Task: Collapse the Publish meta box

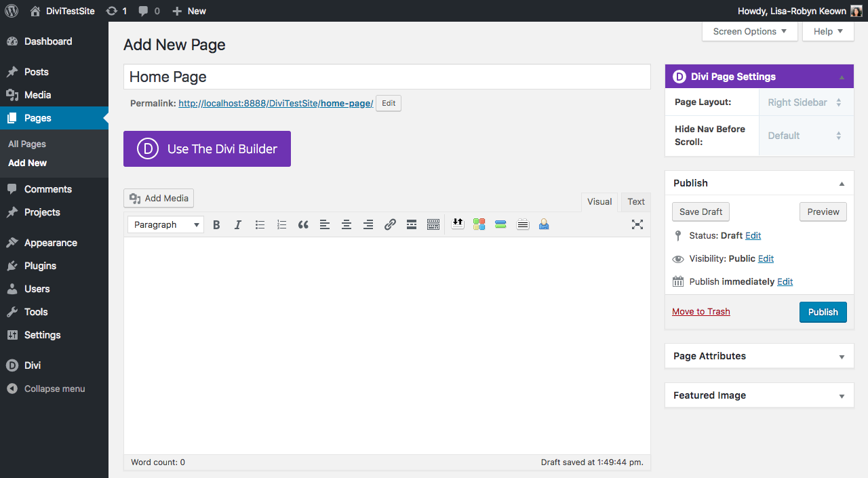Action: click(842, 184)
